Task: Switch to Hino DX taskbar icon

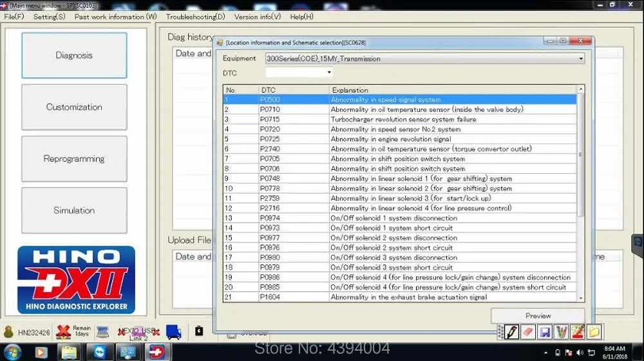Action: 156,352
